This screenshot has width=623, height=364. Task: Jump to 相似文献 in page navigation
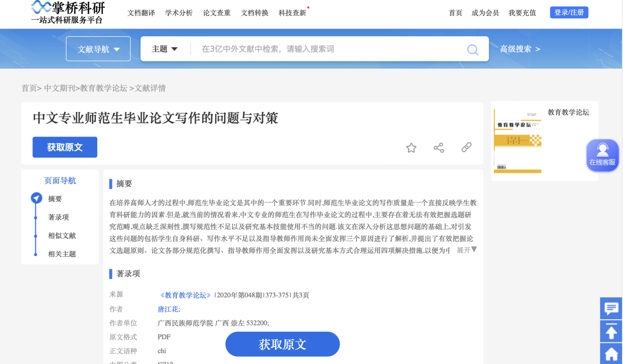pos(62,236)
